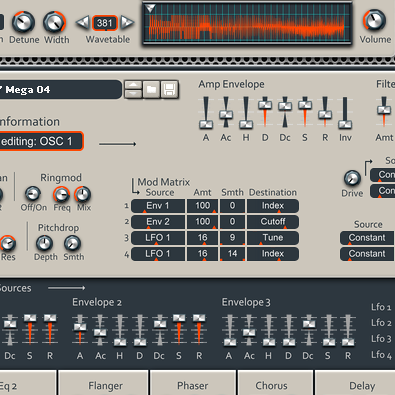Click Amp Envelope R slider
The image size is (395, 395).
(325, 113)
